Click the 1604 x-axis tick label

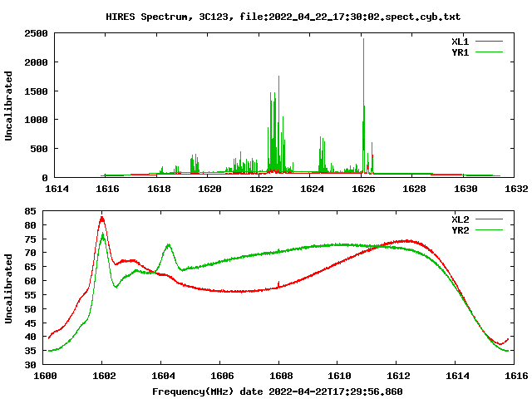163,376
